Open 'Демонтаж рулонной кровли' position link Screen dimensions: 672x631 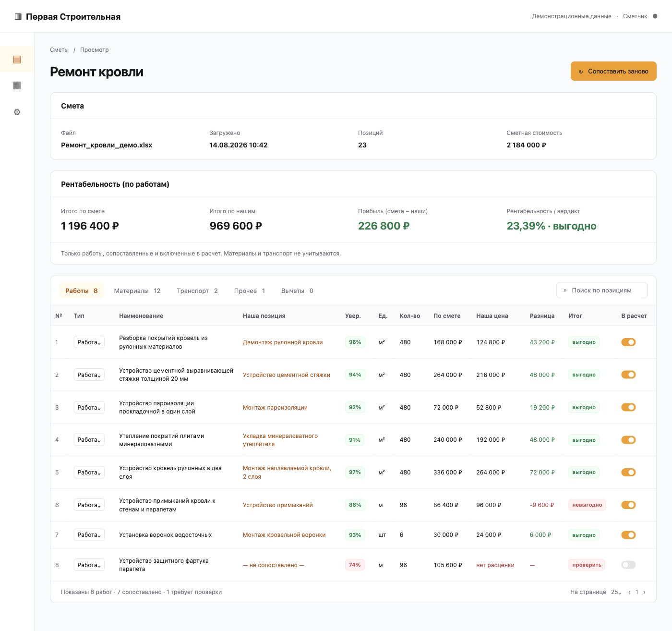tap(283, 342)
